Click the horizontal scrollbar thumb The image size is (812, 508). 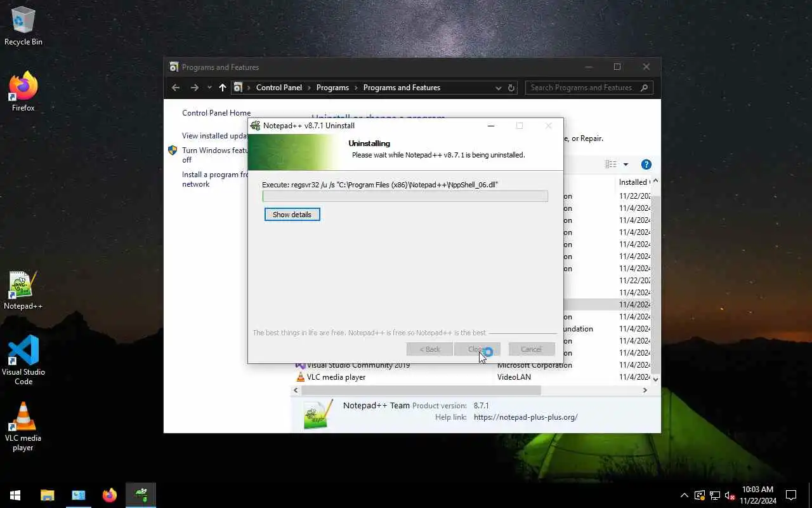[x=421, y=391]
